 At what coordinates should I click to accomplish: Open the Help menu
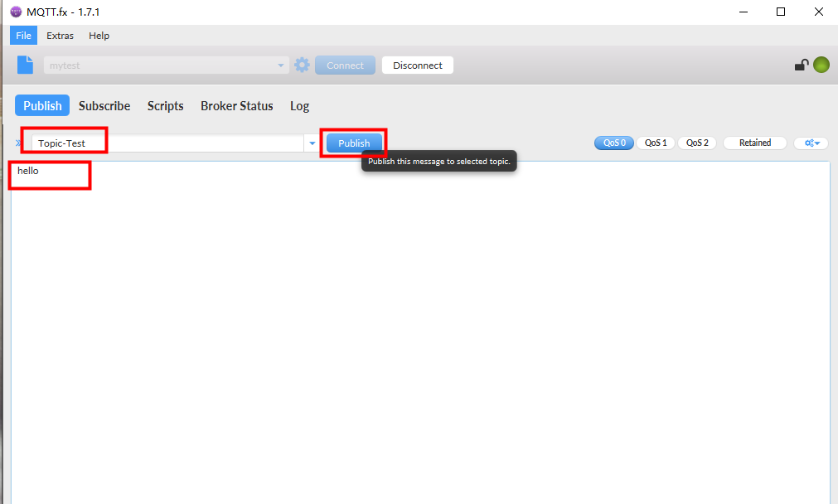99,36
